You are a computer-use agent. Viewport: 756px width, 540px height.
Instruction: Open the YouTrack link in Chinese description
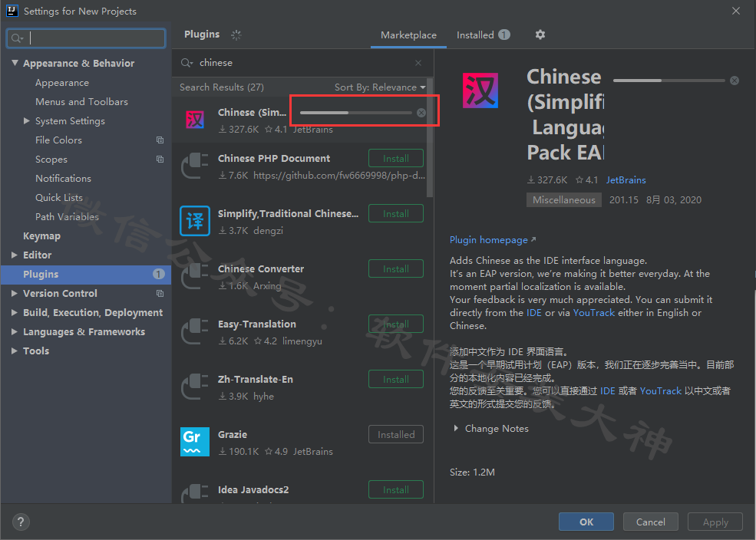(660, 390)
